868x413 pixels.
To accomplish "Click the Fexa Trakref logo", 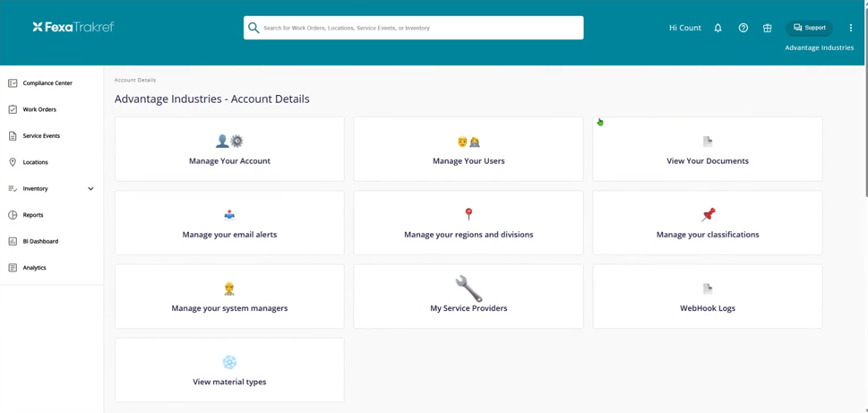I will pyautogui.click(x=73, y=27).
